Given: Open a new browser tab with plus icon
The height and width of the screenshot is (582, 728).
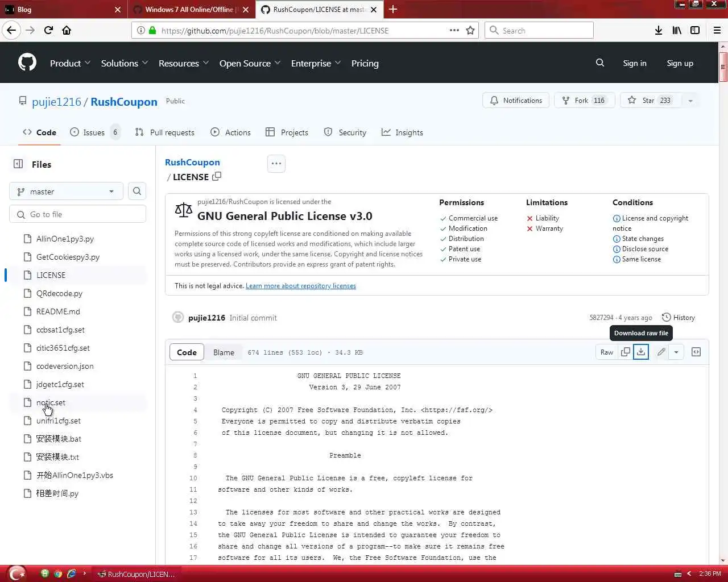Looking at the screenshot, I should tap(393, 9).
